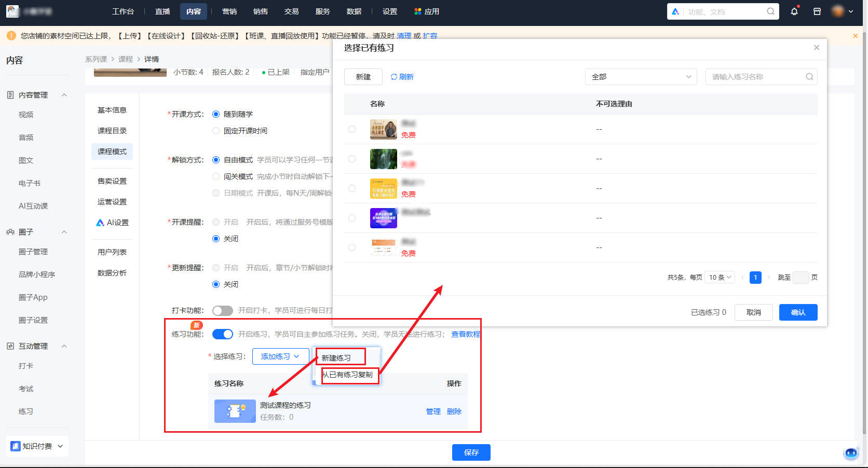This screenshot has width=868, height=468.
Task: Click the 圈子 section icon in sidebar
Action: point(10,232)
